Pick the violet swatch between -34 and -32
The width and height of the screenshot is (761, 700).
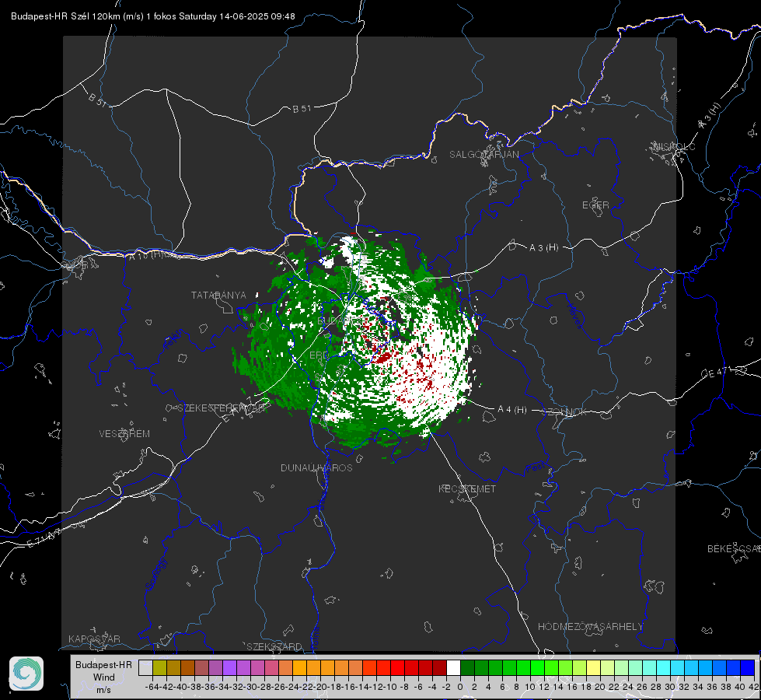[229, 667]
